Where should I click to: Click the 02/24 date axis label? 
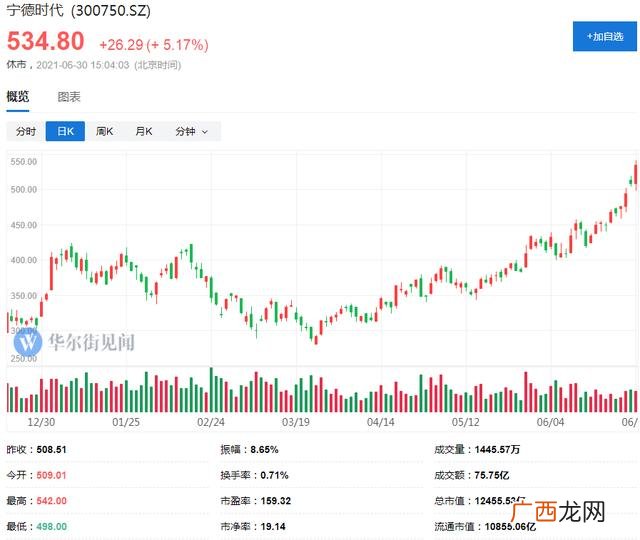(211, 422)
